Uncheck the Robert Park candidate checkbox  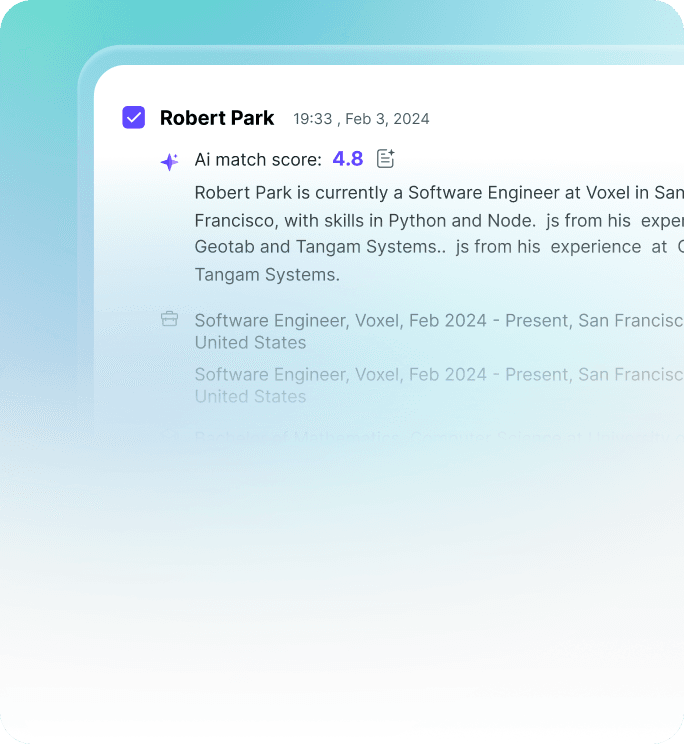pos(133,118)
